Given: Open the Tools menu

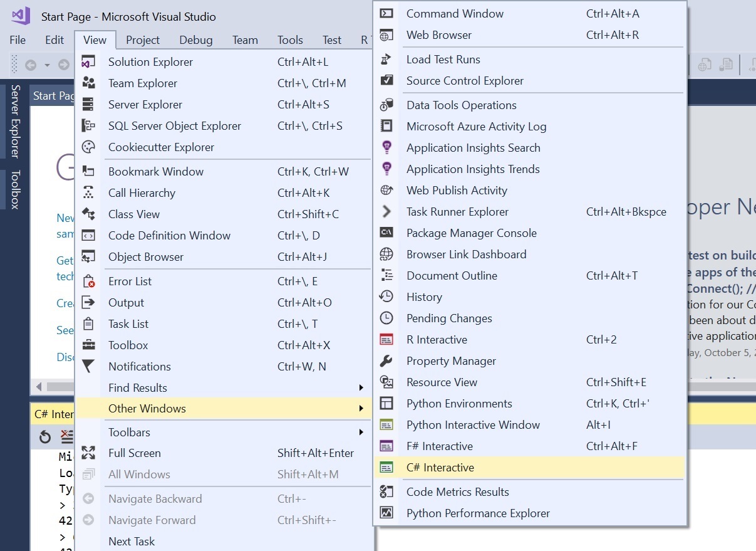Looking at the screenshot, I should coord(290,40).
